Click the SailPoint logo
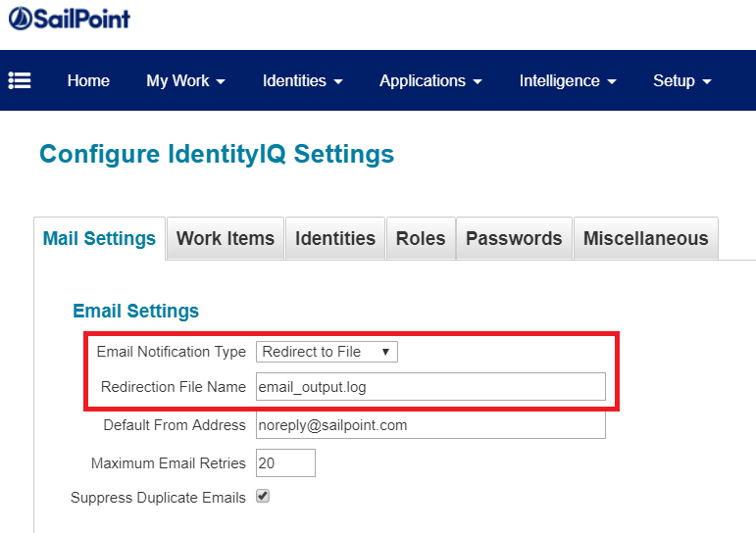756x533 pixels. point(69,19)
